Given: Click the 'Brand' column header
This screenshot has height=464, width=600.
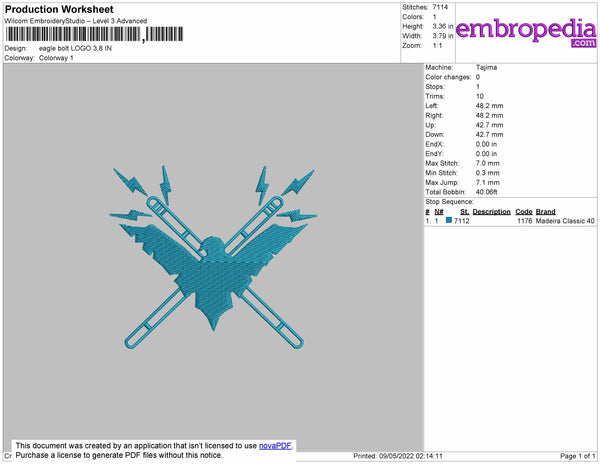Looking at the screenshot, I should pyautogui.click(x=545, y=212).
